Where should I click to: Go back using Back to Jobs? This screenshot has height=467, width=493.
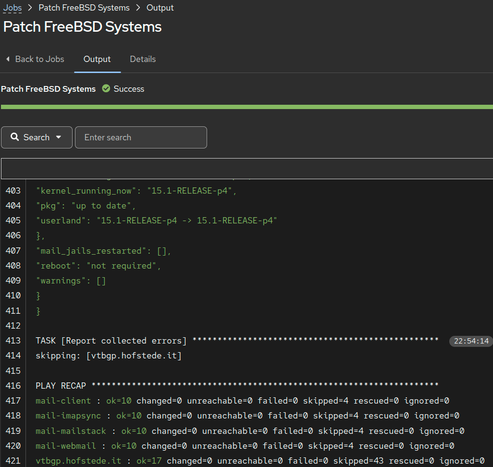(35, 59)
